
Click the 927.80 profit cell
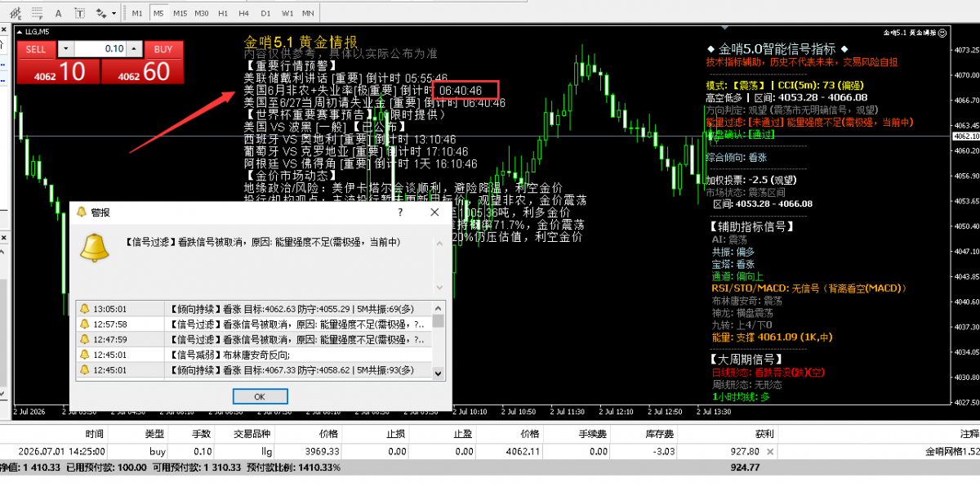pyautogui.click(x=743, y=451)
